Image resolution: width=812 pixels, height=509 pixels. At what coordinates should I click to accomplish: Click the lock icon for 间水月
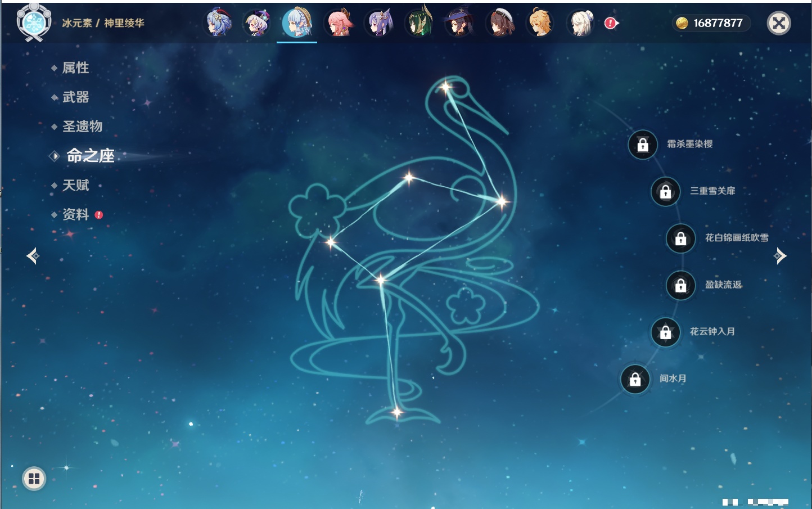click(x=635, y=379)
